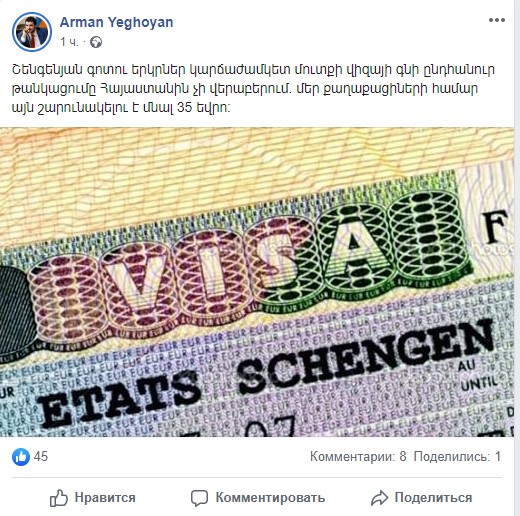Screen dimensions: 520x516
Task: Click Arman Yeghoyan's profile picture
Action: tap(32, 32)
